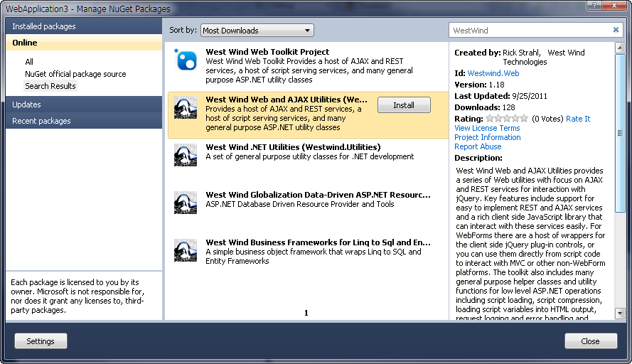Open the Sort by Most Downloads dropdown

(256, 31)
